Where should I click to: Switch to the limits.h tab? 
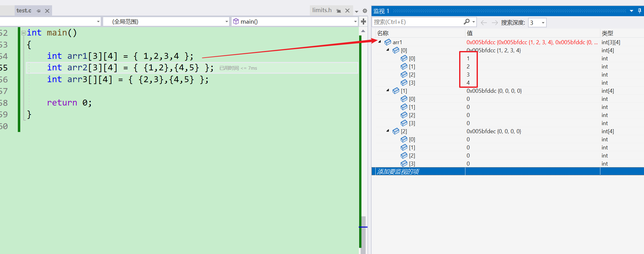click(322, 10)
